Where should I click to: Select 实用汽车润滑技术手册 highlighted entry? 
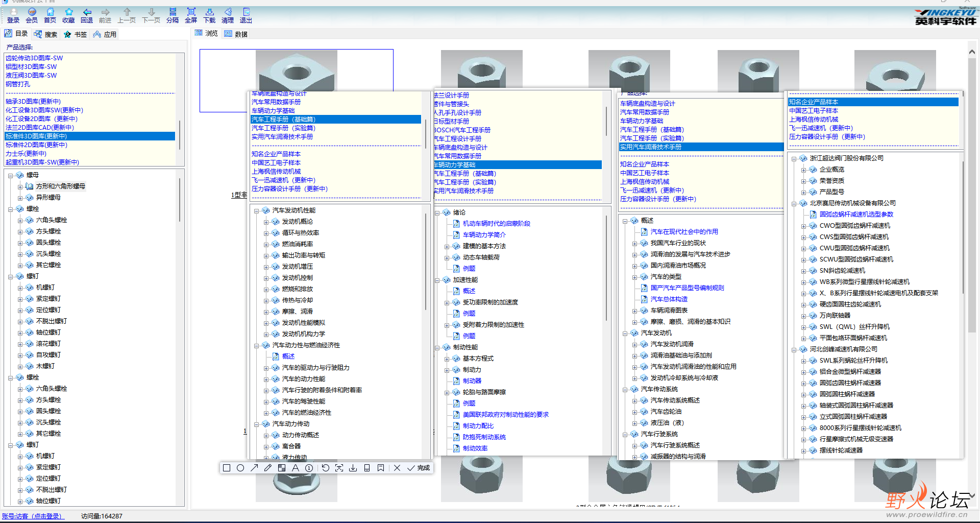701,147
